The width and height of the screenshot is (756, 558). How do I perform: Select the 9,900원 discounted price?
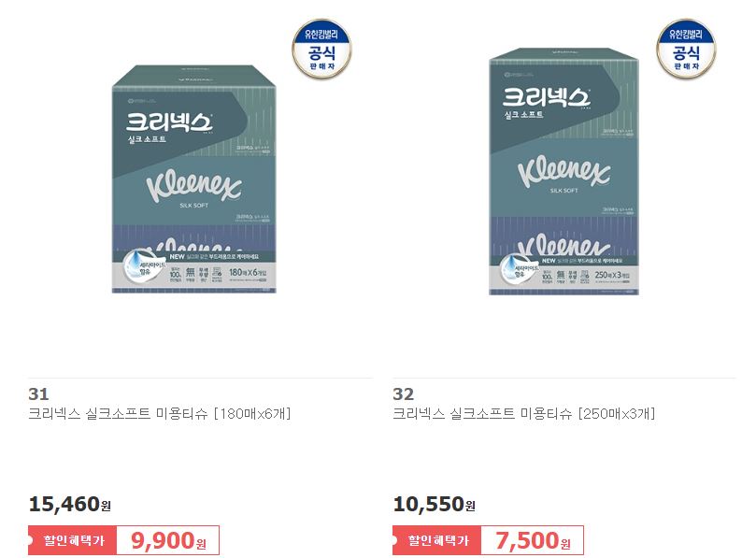click(x=168, y=540)
